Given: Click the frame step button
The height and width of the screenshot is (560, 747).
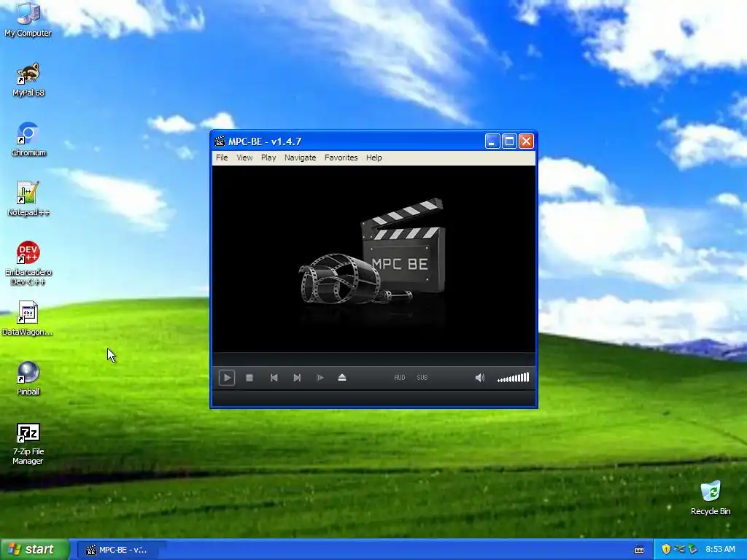Looking at the screenshot, I should pyautogui.click(x=320, y=378).
